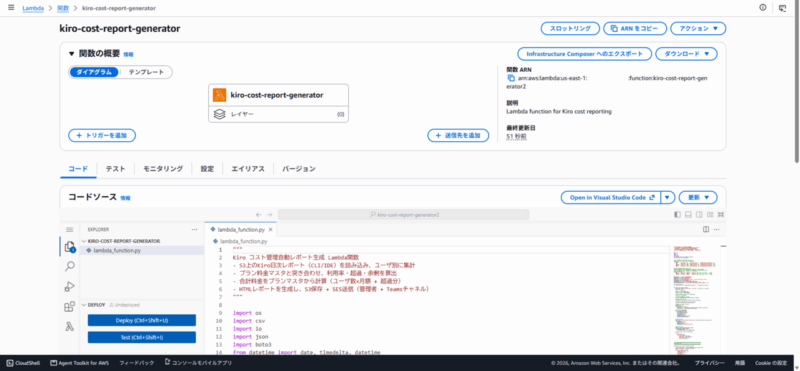Open the アクション dropdown
The width and height of the screenshot is (800, 371).
tap(698, 29)
